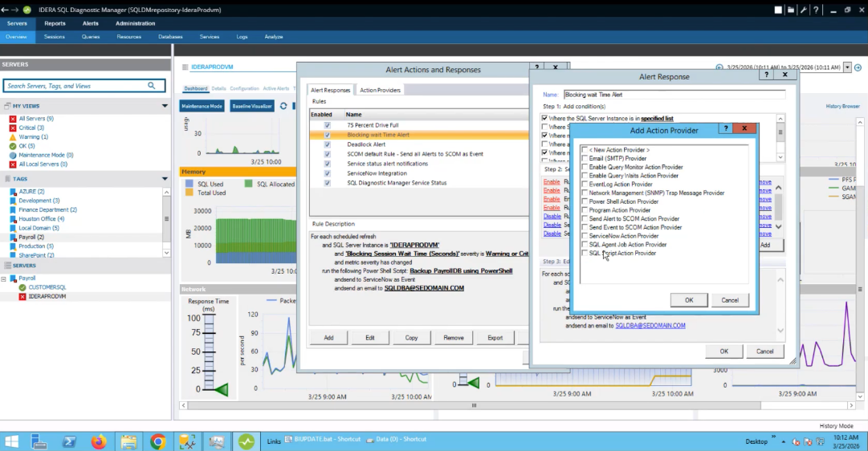This screenshot has height=451, width=868.
Task: Click the white square icon in title bar
Action: coord(778,10)
